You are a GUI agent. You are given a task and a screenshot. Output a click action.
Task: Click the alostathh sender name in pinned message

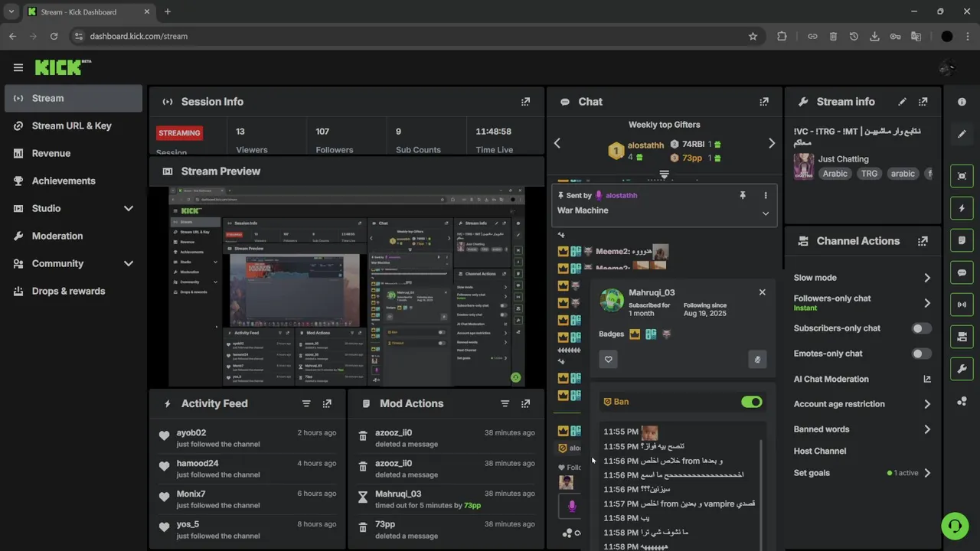point(621,195)
